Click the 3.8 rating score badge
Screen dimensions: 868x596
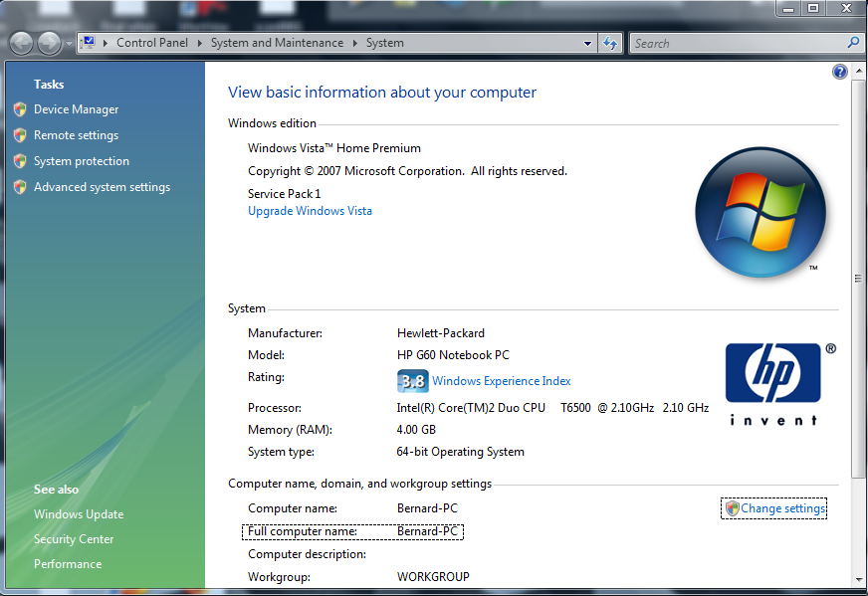click(x=412, y=381)
